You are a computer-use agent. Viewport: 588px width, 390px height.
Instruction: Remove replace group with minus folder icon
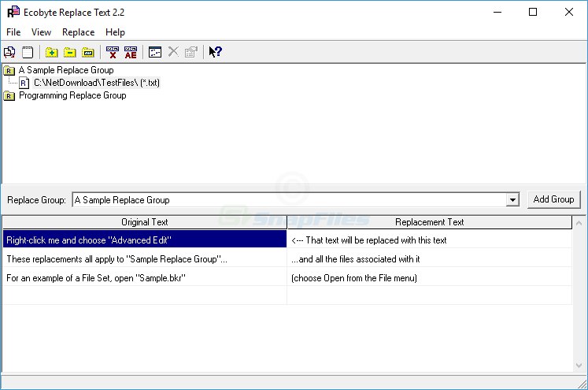70,52
